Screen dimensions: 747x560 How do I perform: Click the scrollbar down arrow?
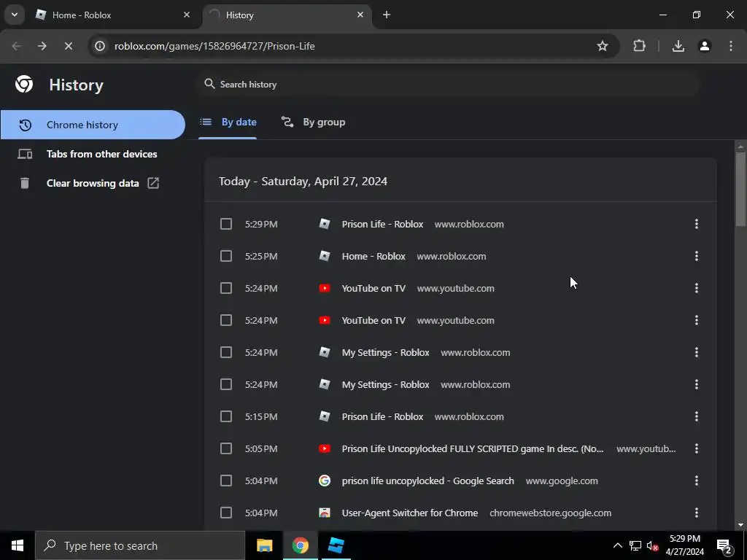coord(740,525)
